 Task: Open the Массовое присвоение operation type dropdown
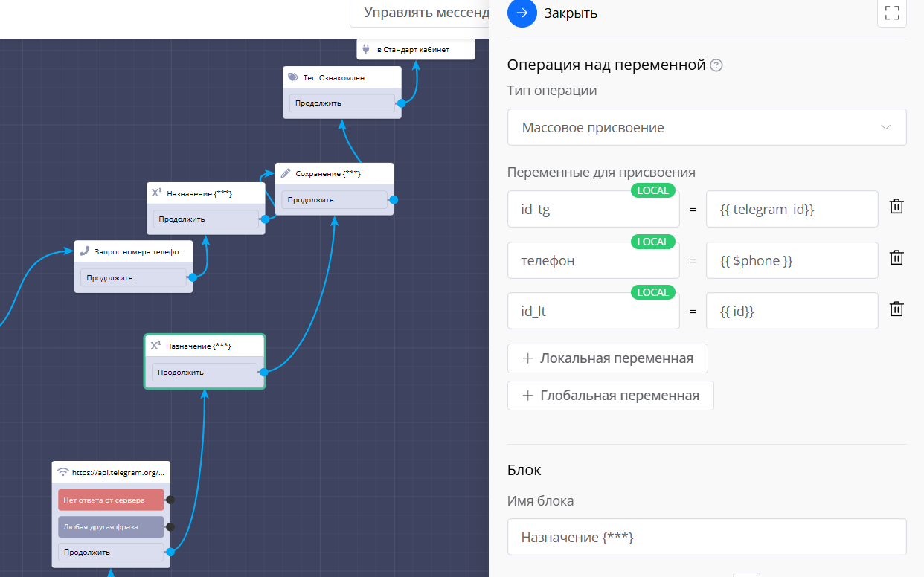(706, 127)
